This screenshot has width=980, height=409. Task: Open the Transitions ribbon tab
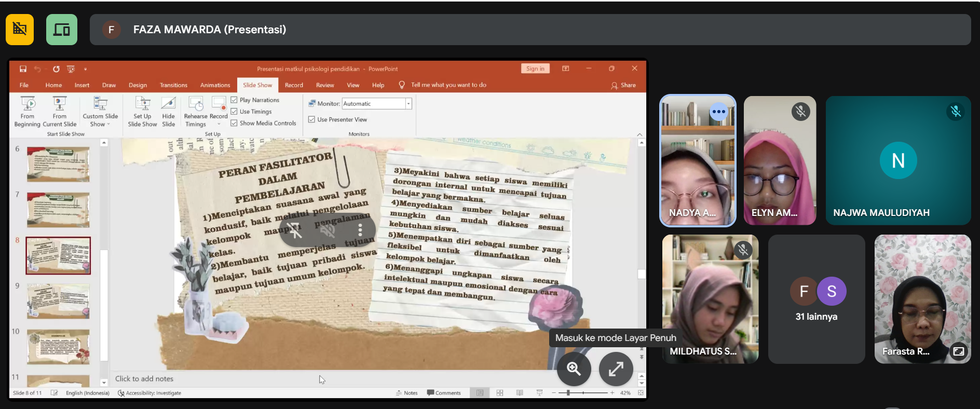173,85
